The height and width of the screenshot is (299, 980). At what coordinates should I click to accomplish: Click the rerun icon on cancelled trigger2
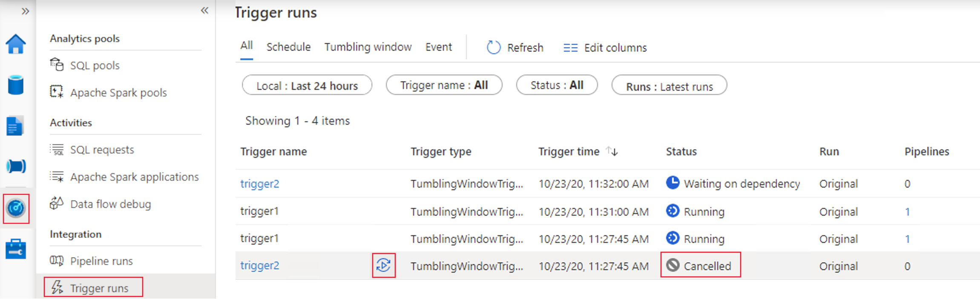pos(383,265)
